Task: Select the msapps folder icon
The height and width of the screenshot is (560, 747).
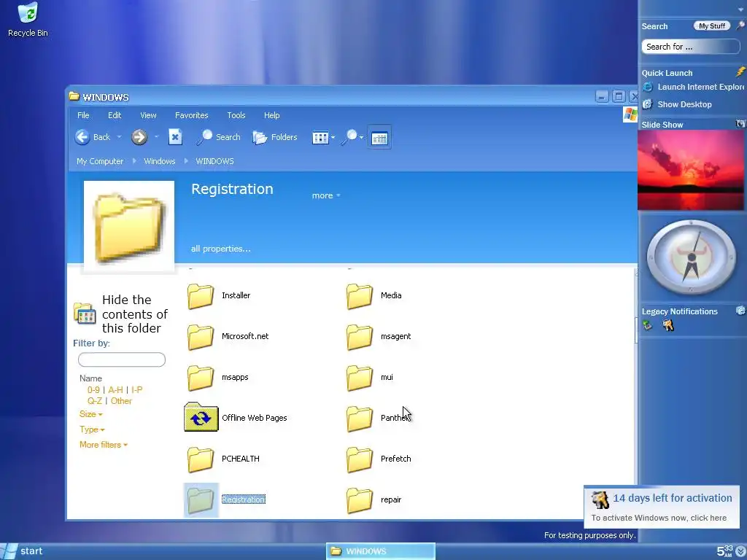Action: click(201, 378)
